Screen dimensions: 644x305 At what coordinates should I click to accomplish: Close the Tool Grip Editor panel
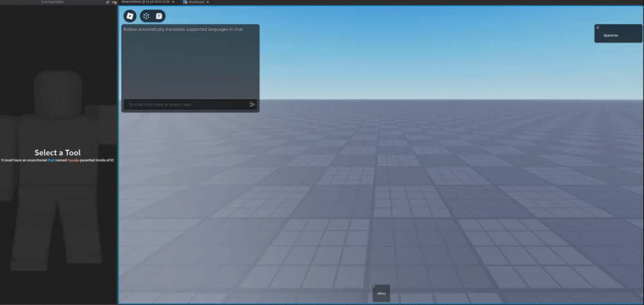(x=113, y=2)
